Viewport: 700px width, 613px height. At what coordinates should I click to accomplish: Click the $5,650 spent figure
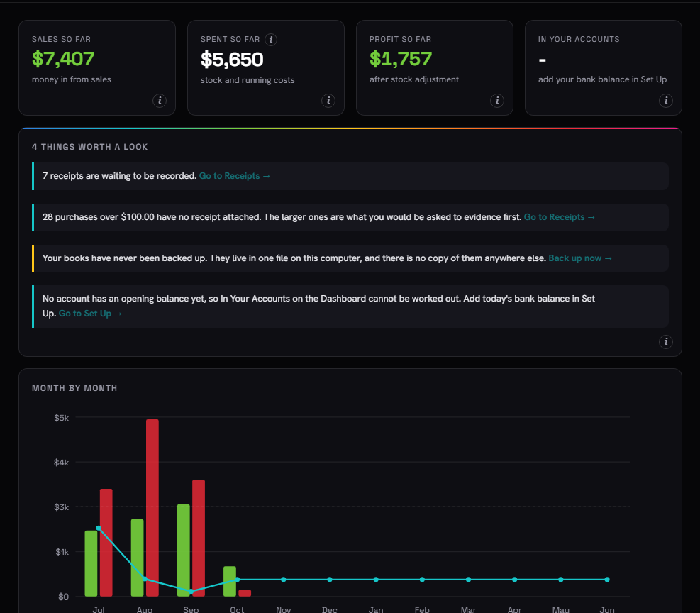(x=232, y=60)
